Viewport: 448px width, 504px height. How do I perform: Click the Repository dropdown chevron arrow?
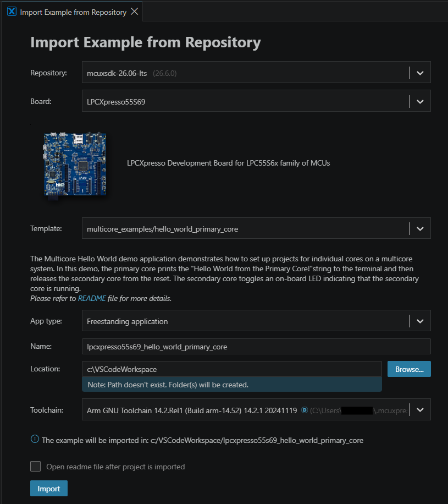[x=420, y=73]
